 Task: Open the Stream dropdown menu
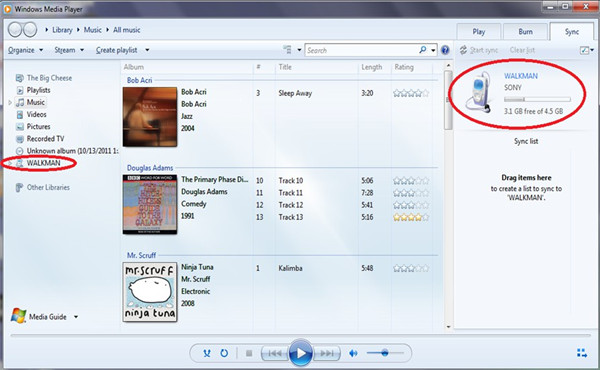tap(69, 50)
